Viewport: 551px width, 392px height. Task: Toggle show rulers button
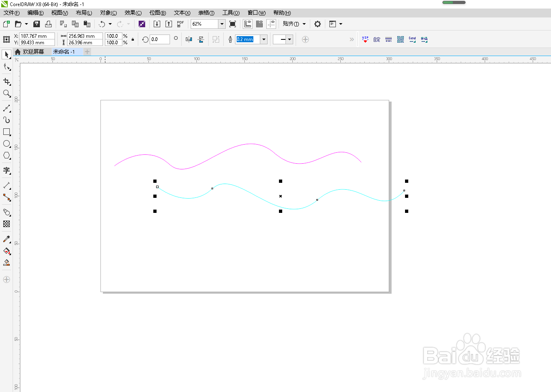tap(248, 24)
